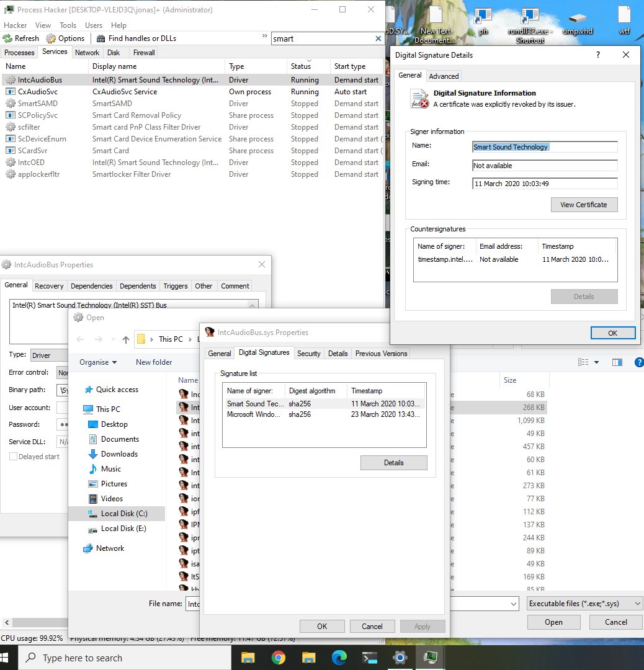Click New folder in Open dialog
The width and height of the screenshot is (644, 670).
pos(154,362)
